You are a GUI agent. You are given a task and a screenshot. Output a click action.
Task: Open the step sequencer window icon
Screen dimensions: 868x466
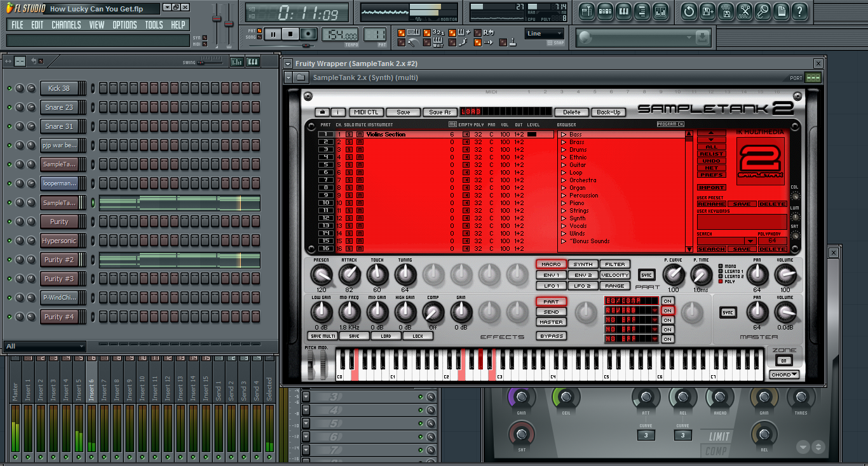click(x=605, y=11)
